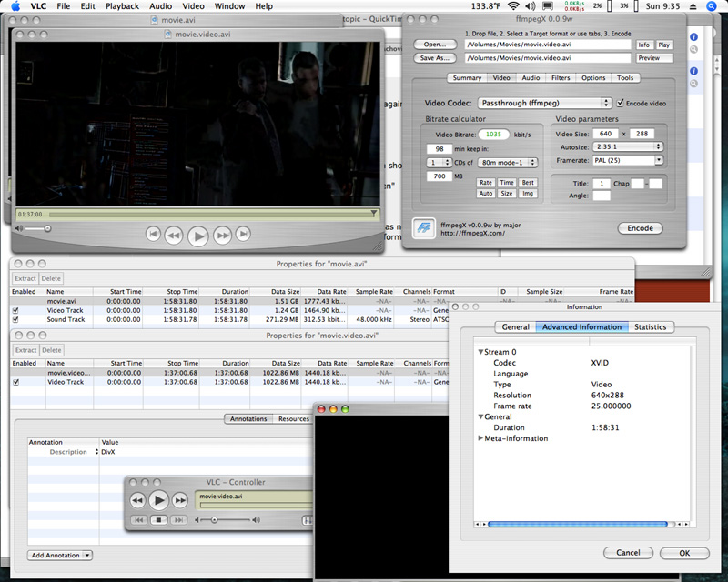Click the VLC Controller volume slider

(x=226, y=520)
